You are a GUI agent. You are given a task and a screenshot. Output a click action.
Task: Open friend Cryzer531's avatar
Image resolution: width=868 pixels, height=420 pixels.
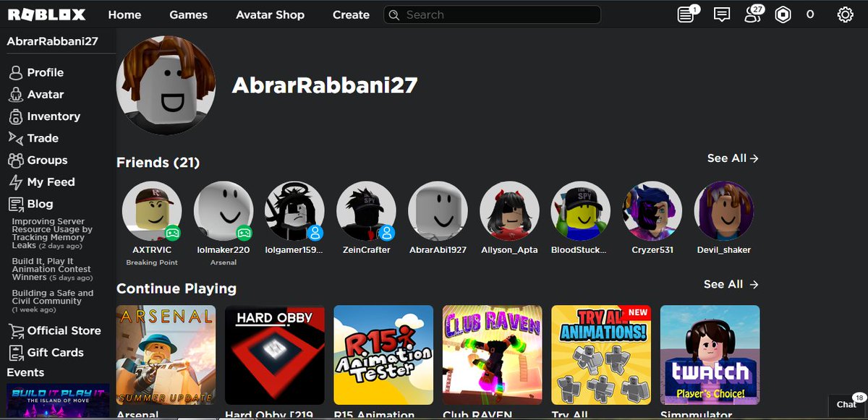pos(652,211)
